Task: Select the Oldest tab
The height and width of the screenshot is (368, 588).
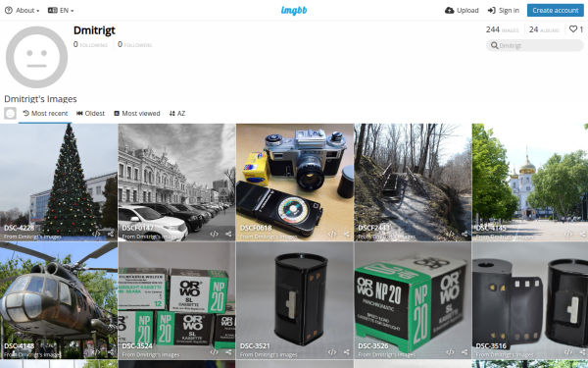Action: coord(90,114)
